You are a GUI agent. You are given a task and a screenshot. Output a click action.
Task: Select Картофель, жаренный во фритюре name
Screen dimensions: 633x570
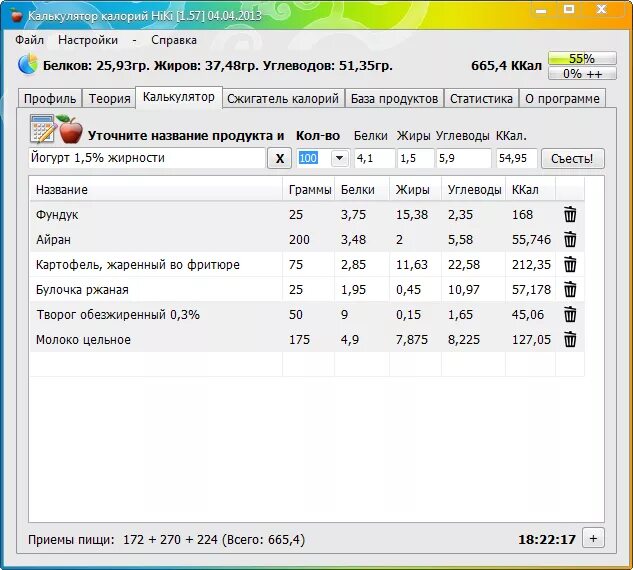coord(138,265)
